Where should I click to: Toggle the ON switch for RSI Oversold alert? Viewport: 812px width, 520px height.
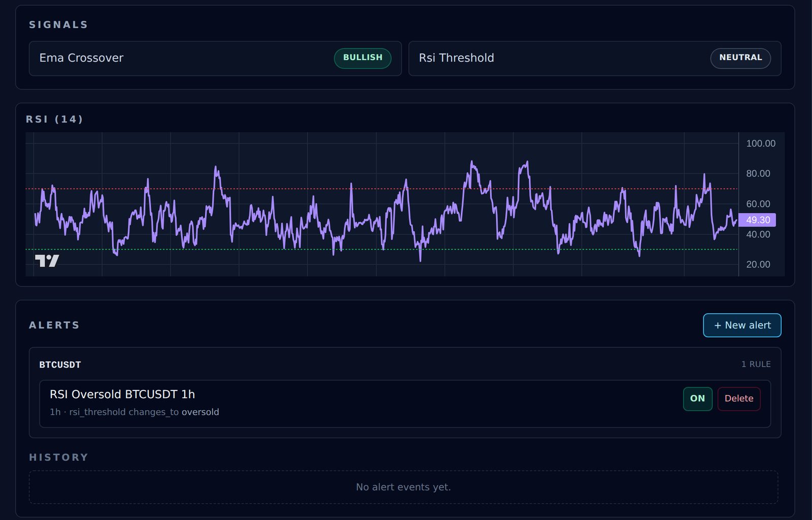[697, 399]
